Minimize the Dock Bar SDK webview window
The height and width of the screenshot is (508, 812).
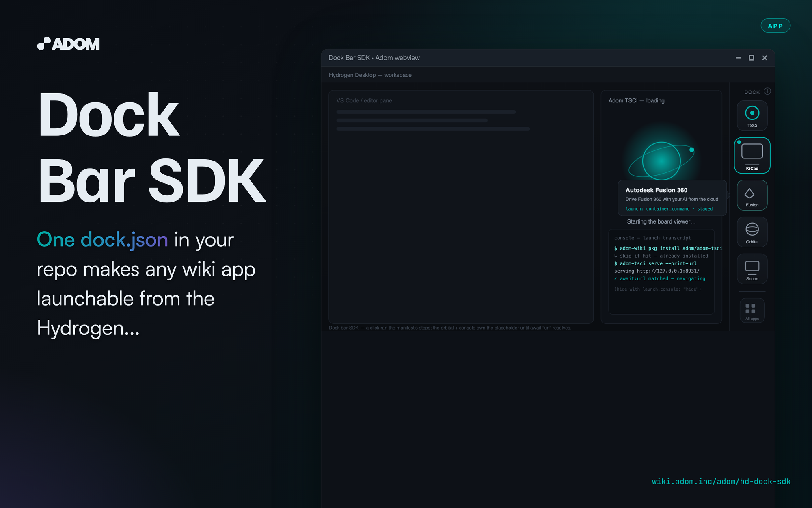(x=738, y=58)
